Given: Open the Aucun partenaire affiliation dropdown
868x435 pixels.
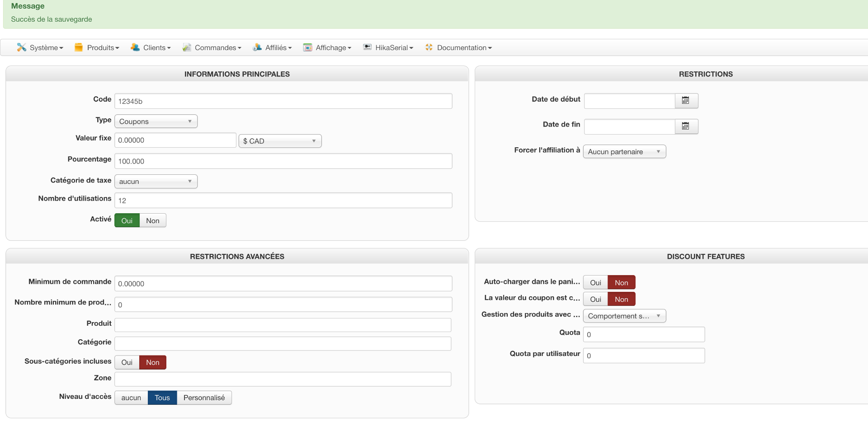Looking at the screenshot, I should click(624, 151).
